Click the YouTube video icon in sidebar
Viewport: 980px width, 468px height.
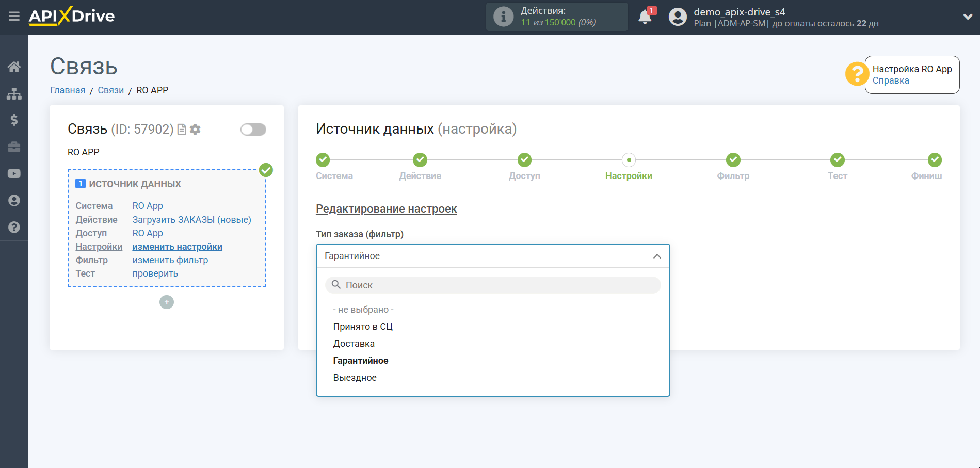[x=14, y=174]
